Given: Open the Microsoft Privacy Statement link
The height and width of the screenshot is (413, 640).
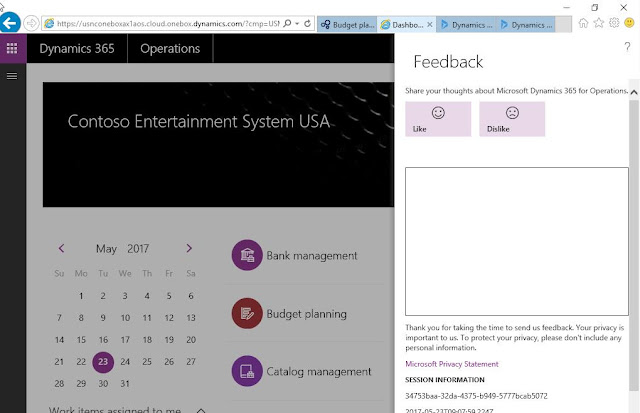Looking at the screenshot, I should click(452, 364).
